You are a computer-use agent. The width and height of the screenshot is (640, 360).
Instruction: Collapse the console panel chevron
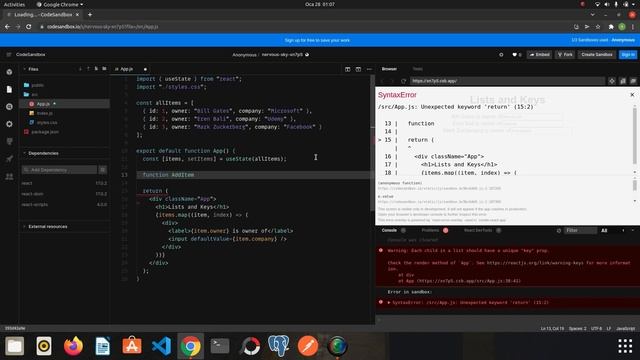pos(633,231)
